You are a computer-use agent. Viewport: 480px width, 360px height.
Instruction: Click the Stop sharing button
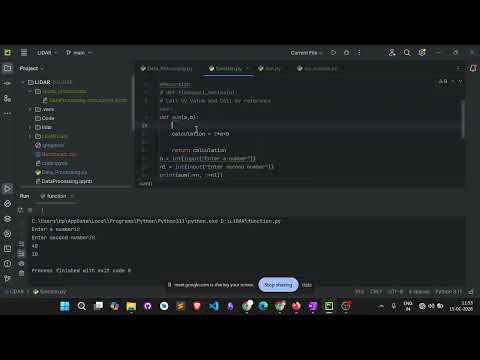[278, 285]
